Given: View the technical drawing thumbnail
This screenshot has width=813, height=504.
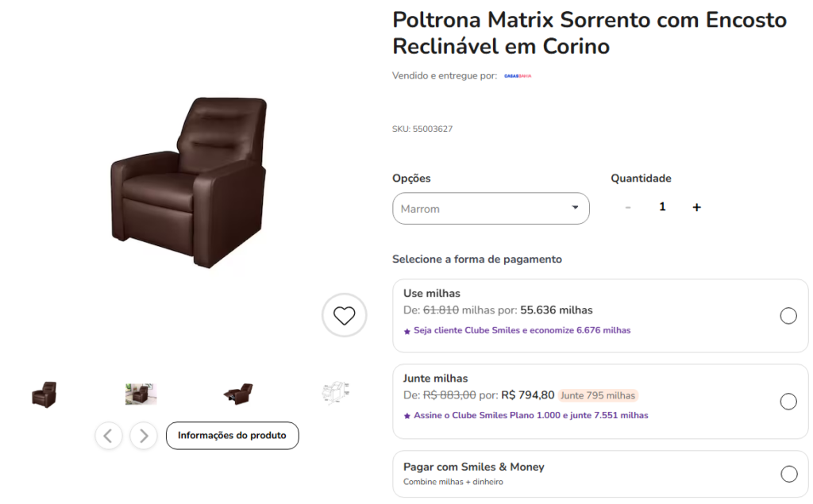Looking at the screenshot, I should point(335,391).
